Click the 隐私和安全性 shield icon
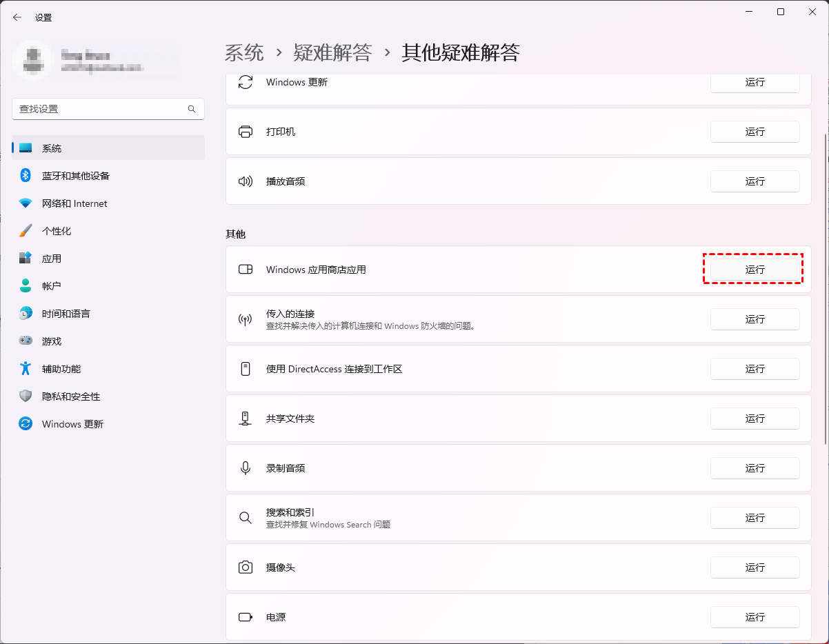The height and width of the screenshot is (644, 829). [x=26, y=396]
